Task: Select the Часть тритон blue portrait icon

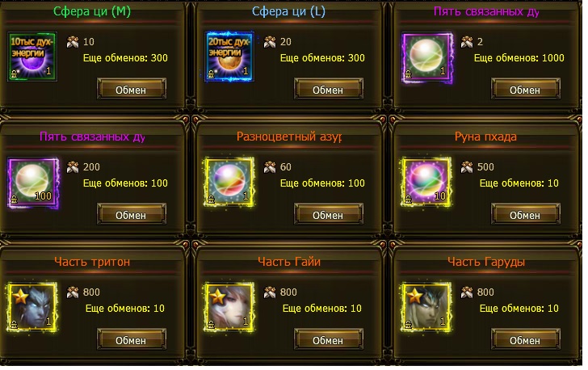Action: [32, 307]
